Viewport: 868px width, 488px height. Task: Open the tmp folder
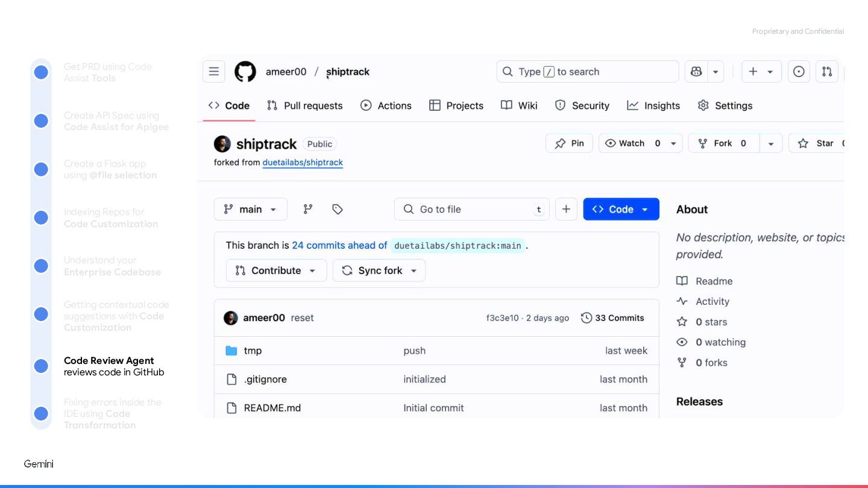pos(253,351)
